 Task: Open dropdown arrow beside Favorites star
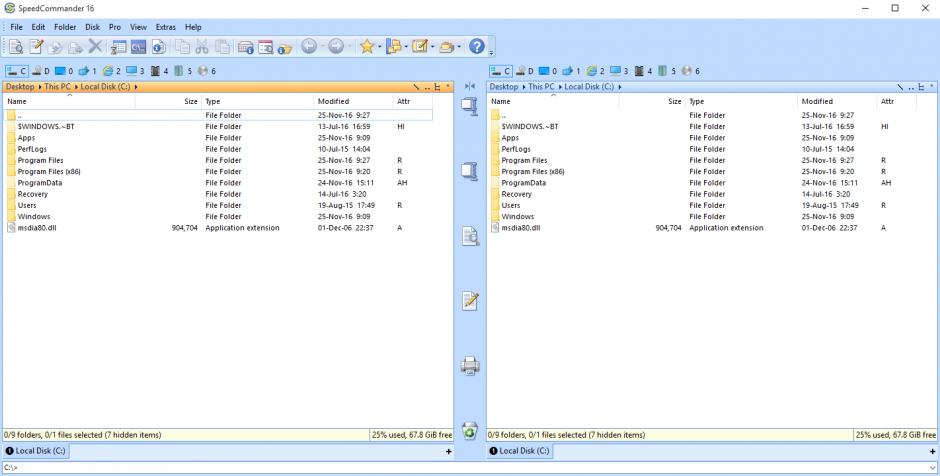point(379,47)
